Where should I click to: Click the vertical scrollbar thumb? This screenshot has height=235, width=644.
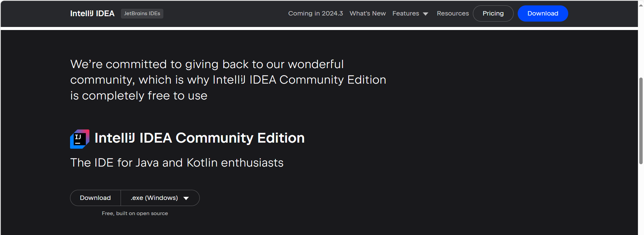(641, 121)
